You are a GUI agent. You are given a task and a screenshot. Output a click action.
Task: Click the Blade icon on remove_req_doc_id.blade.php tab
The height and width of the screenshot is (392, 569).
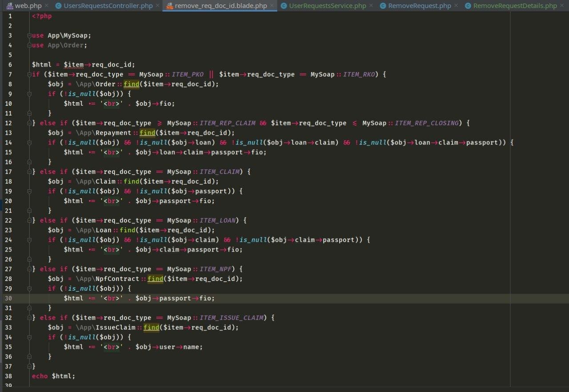tap(169, 6)
